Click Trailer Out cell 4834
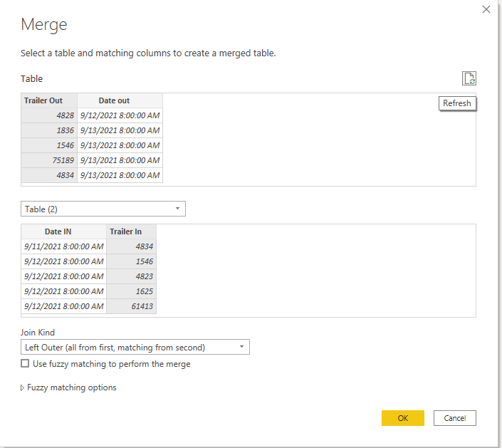 49,175
